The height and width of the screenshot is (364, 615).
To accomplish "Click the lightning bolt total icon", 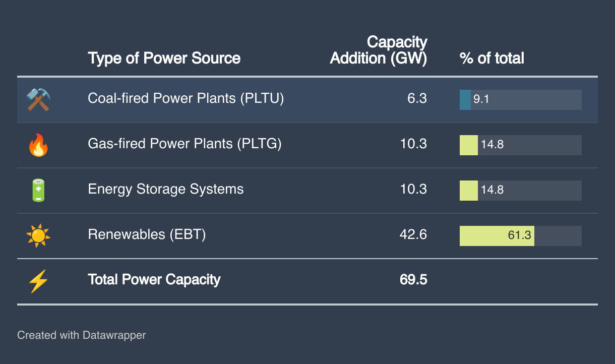I will (38, 280).
